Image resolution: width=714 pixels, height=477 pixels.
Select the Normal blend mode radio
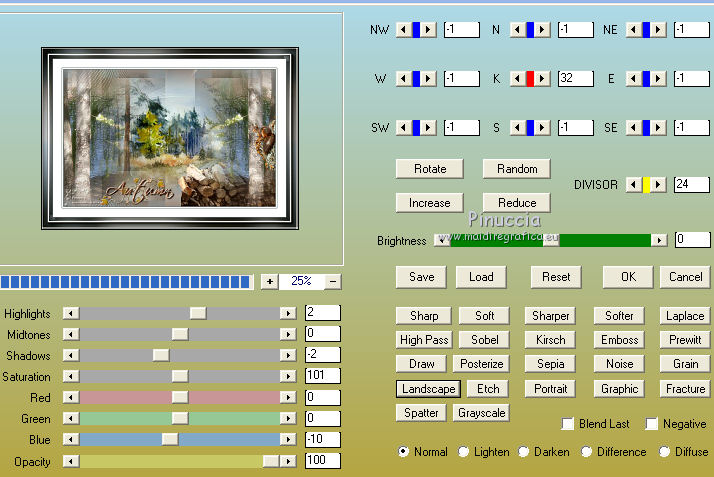pos(403,452)
